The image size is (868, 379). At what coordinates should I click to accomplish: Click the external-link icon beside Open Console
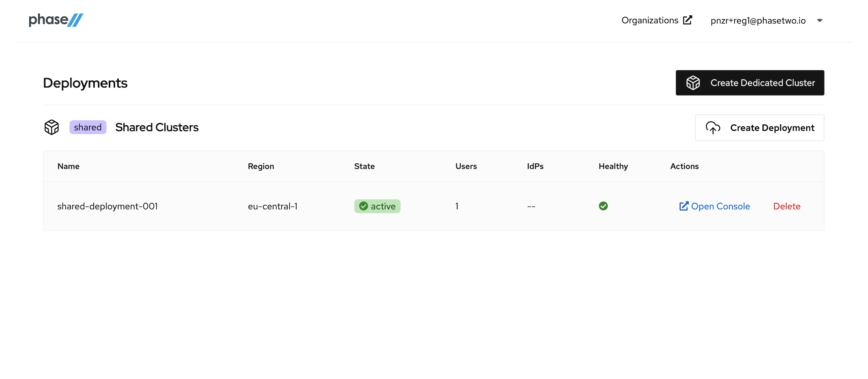(x=684, y=206)
